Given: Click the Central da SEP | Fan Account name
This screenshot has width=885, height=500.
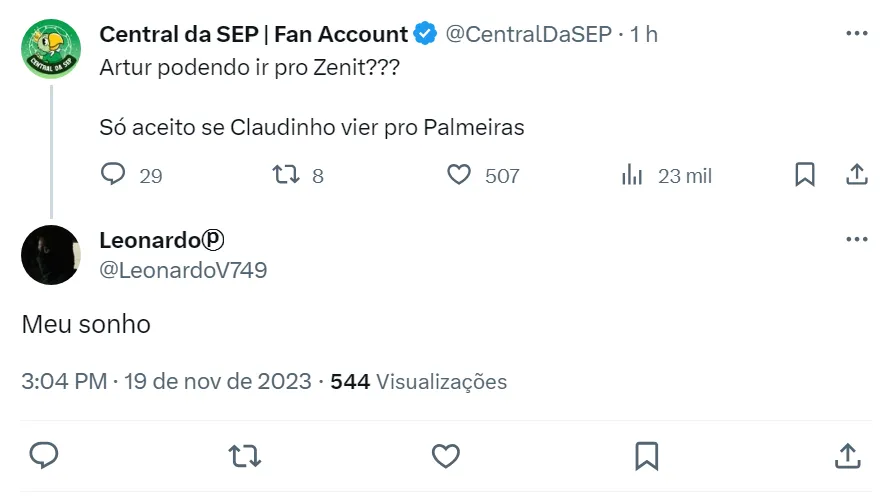Looking at the screenshot, I should click(253, 34).
